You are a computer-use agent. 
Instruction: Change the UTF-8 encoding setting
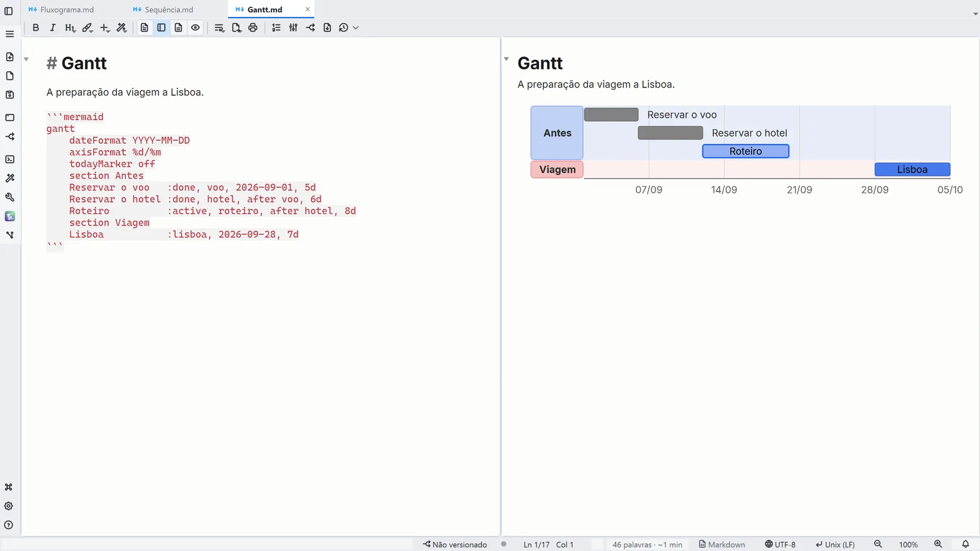(780, 544)
